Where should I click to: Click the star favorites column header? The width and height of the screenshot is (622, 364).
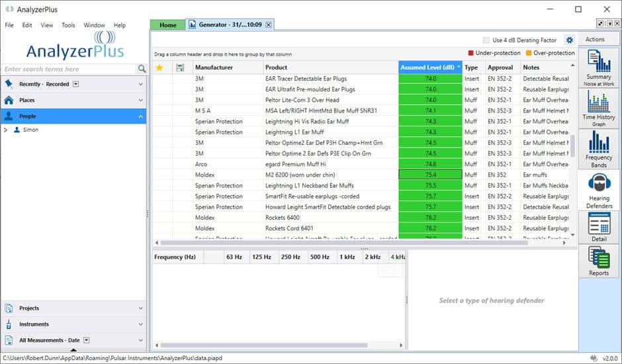click(x=159, y=68)
